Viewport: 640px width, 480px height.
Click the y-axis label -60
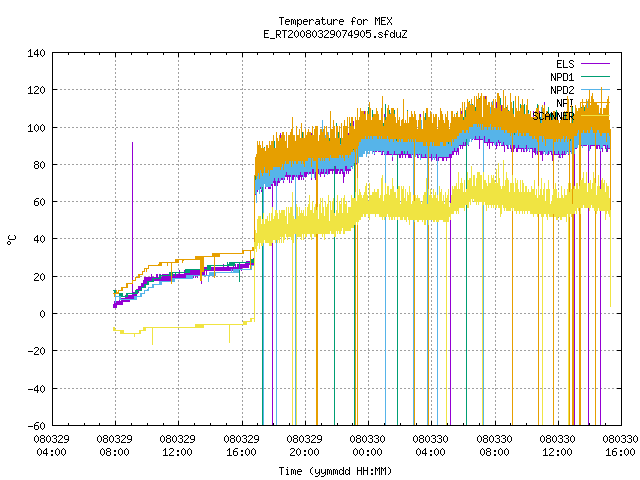point(36,426)
